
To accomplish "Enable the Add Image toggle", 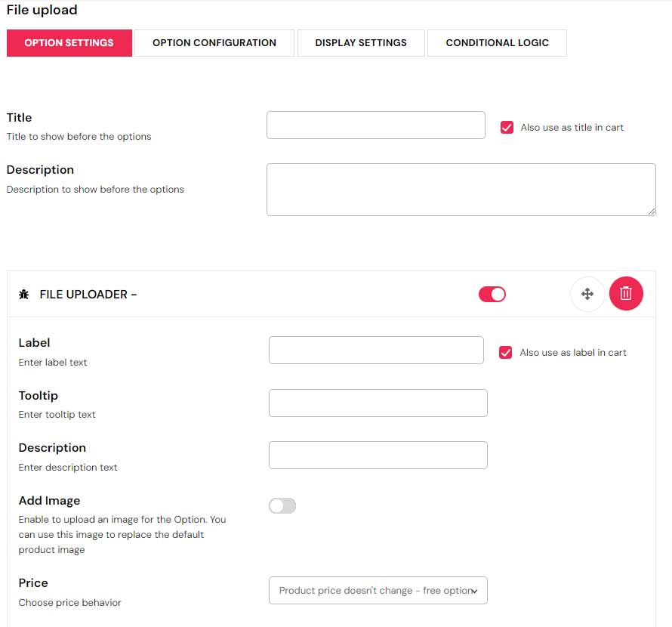I will pyautogui.click(x=282, y=506).
